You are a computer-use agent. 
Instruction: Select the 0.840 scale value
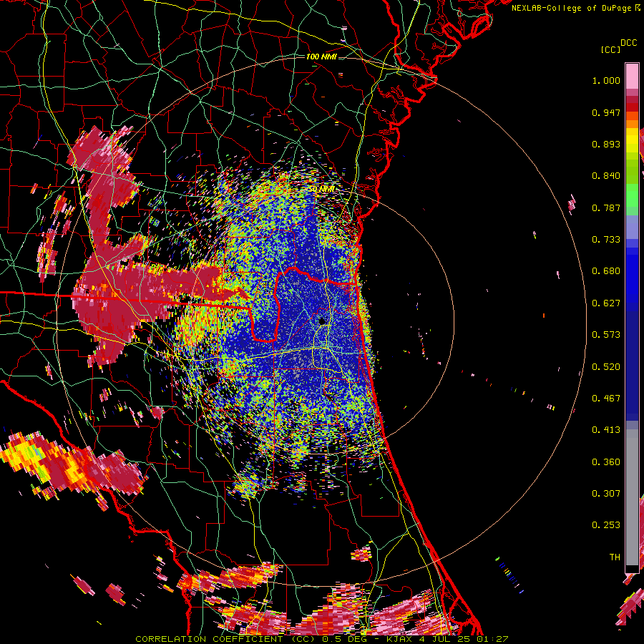(x=606, y=176)
